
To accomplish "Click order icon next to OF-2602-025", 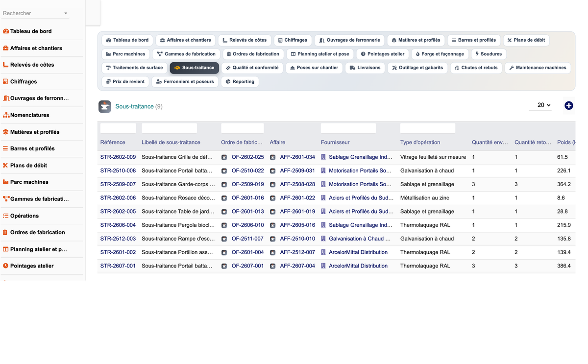I will click(224, 157).
